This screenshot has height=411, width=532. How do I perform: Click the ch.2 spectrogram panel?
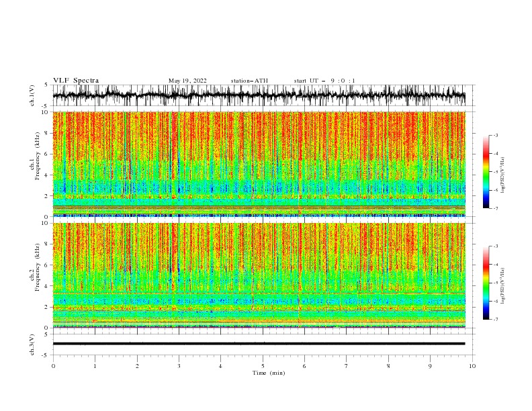(x=259, y=275)
